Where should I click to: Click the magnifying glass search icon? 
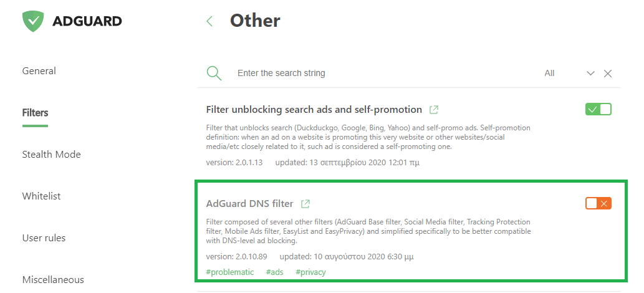[214, 73]
